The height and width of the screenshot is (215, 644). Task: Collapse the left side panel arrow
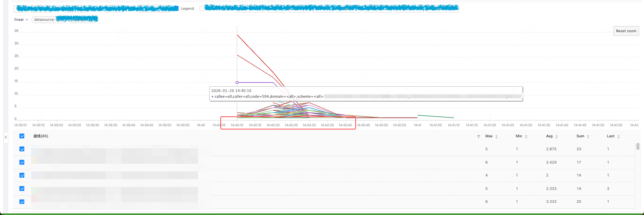click(x=6, y=137)
